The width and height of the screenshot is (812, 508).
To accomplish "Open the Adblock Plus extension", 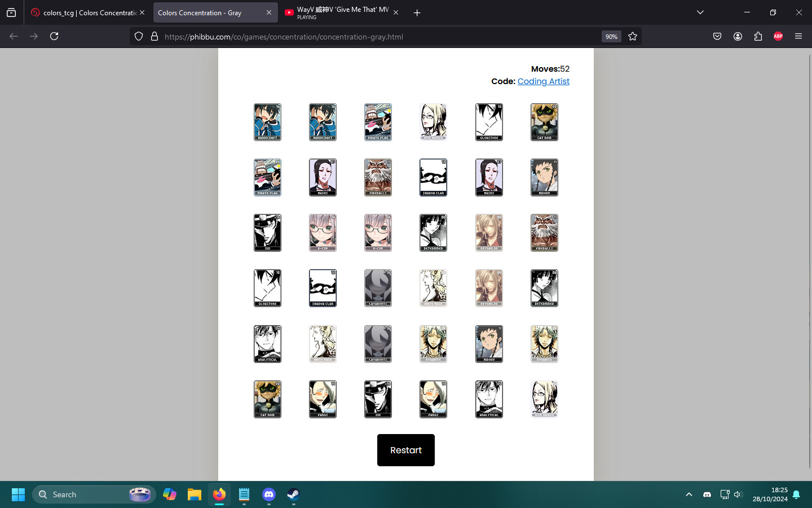I will (778, 36).
